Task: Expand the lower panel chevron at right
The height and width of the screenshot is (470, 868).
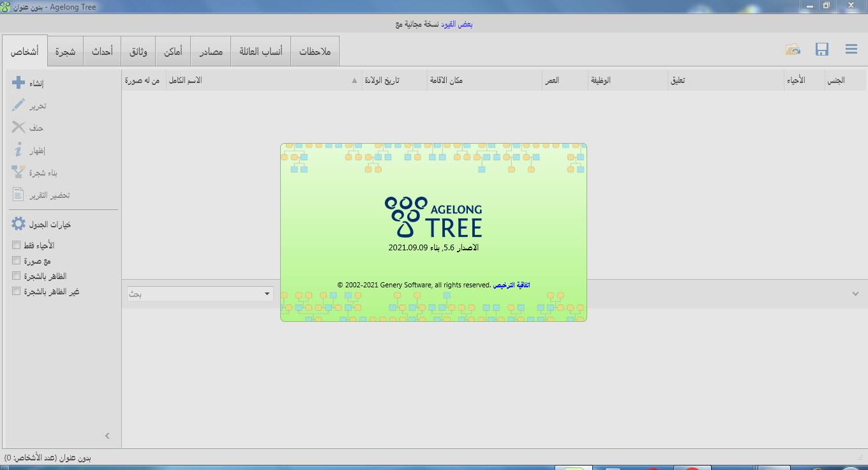Action: (856, 294)
